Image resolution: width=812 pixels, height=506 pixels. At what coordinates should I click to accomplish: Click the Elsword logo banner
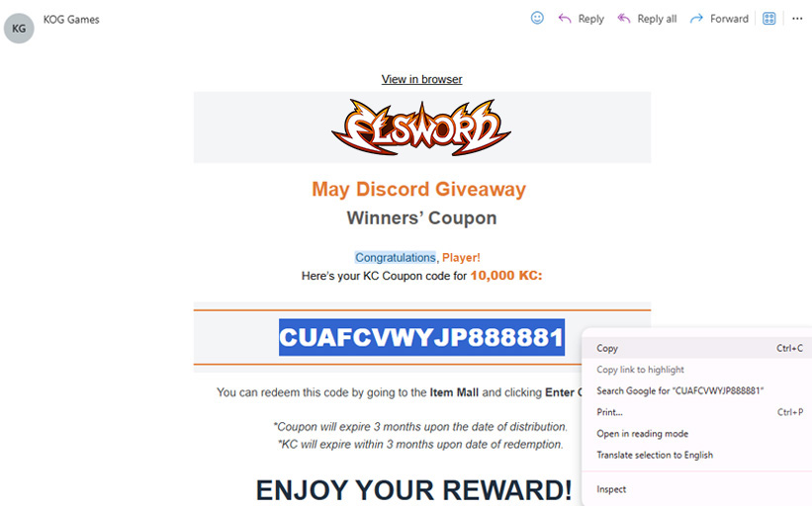coord(421,127)
